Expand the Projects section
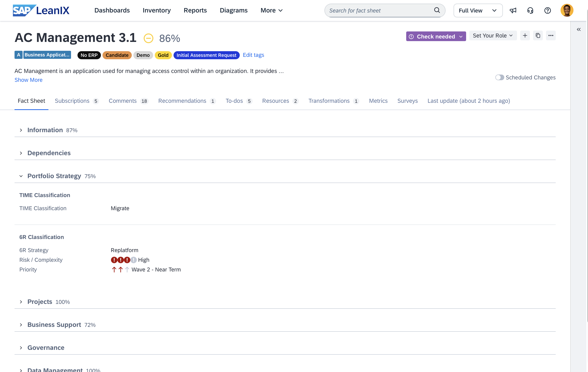Screen dimensions: 588x372 click(x=21, y=302)
